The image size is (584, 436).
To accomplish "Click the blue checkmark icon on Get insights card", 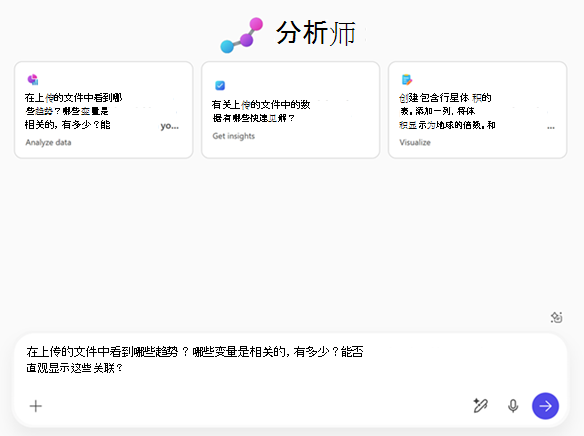I will tap(220, 85).
